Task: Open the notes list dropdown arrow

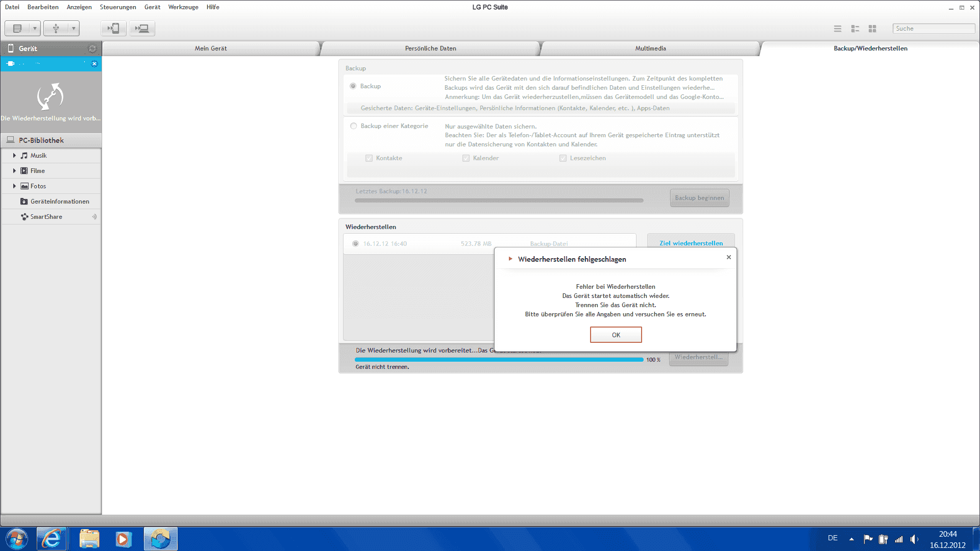Action: 35,29
